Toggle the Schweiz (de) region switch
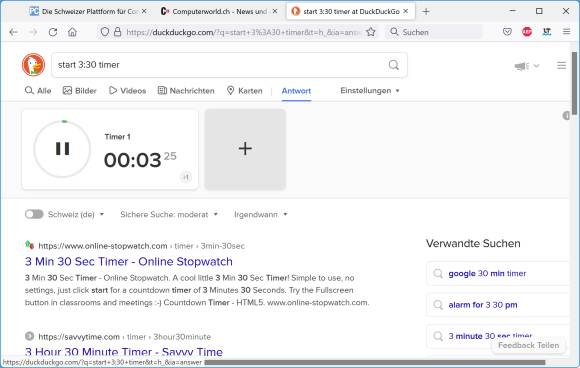580x368 pixels. [x=34, y=214]
